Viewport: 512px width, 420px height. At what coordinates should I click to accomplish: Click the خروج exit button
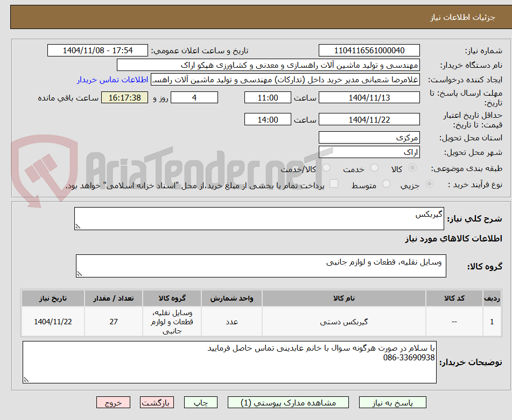pyautogui.click(x=113, y=402)
